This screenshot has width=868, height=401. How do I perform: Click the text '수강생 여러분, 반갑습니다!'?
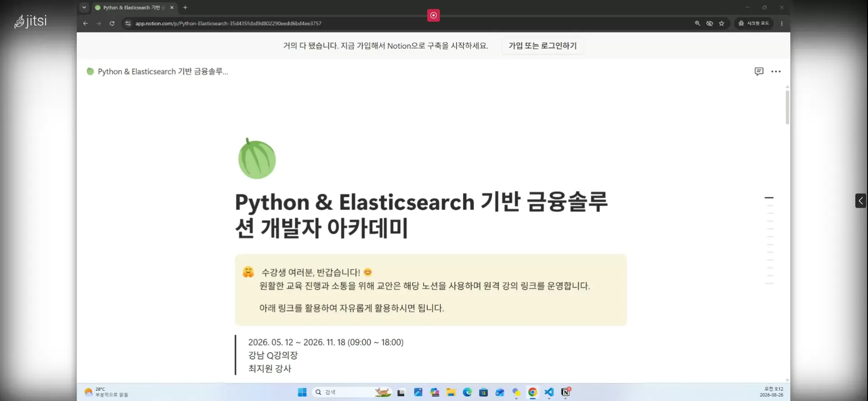(311, 272)
